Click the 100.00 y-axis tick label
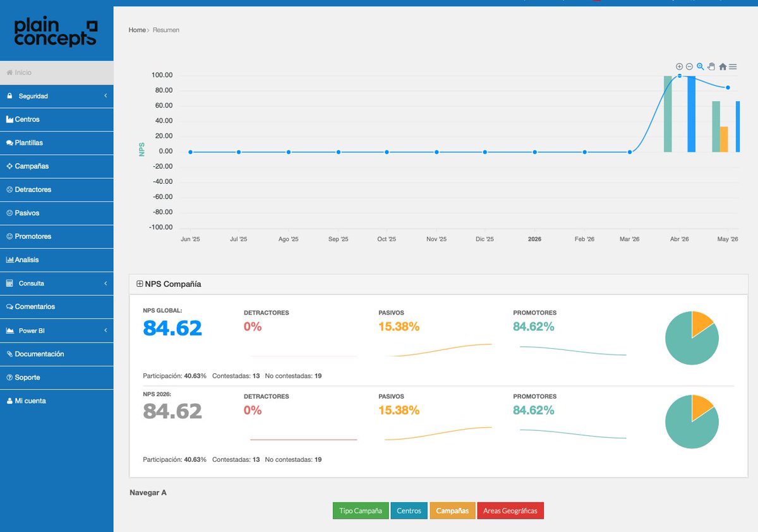Image resolution: width=758 pixels, height=532 pixels. point(162,75)
